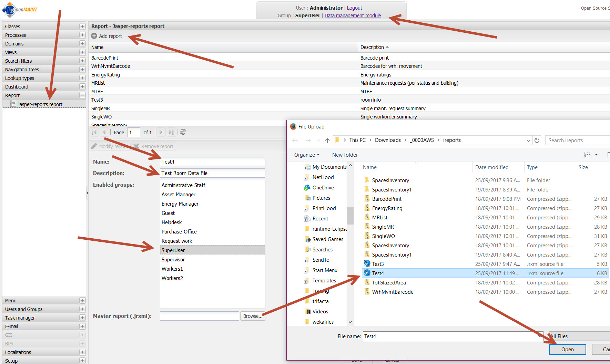The height and width of the screenshot is (364, 610).
Task: Expand the Classes panel
Action: pos(82,27)
